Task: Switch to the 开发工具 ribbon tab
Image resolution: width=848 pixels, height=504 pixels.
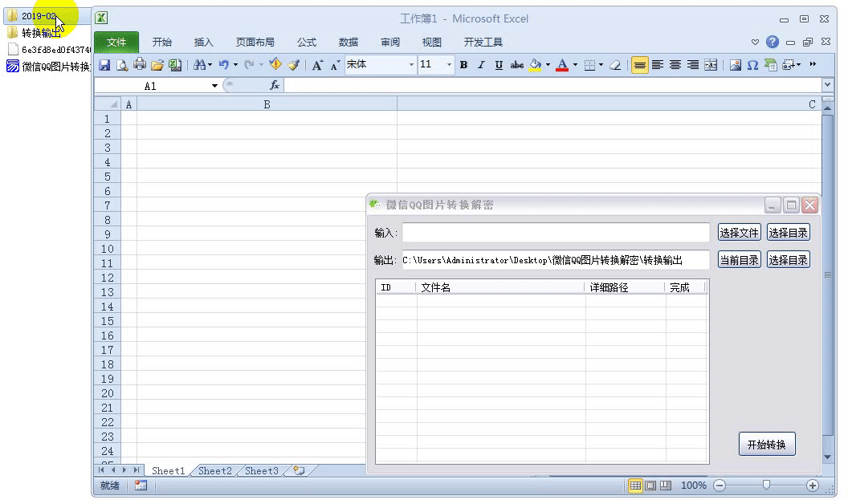Action: 483,43
